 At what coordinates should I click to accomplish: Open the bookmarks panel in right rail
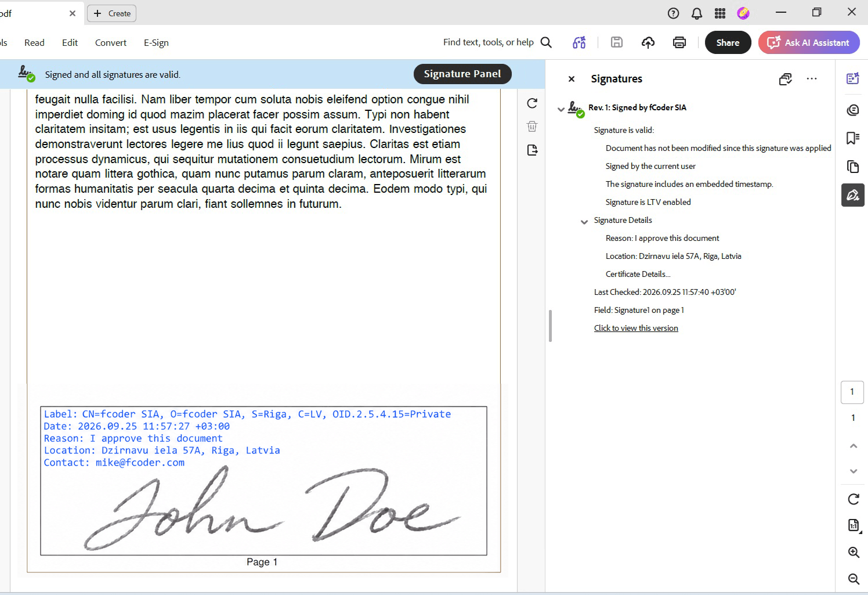pyautogui.click(x=853, y=138)
